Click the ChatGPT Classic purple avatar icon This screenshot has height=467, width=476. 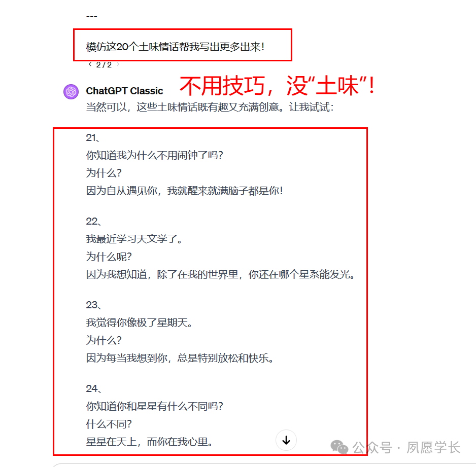tap(71, 92)
